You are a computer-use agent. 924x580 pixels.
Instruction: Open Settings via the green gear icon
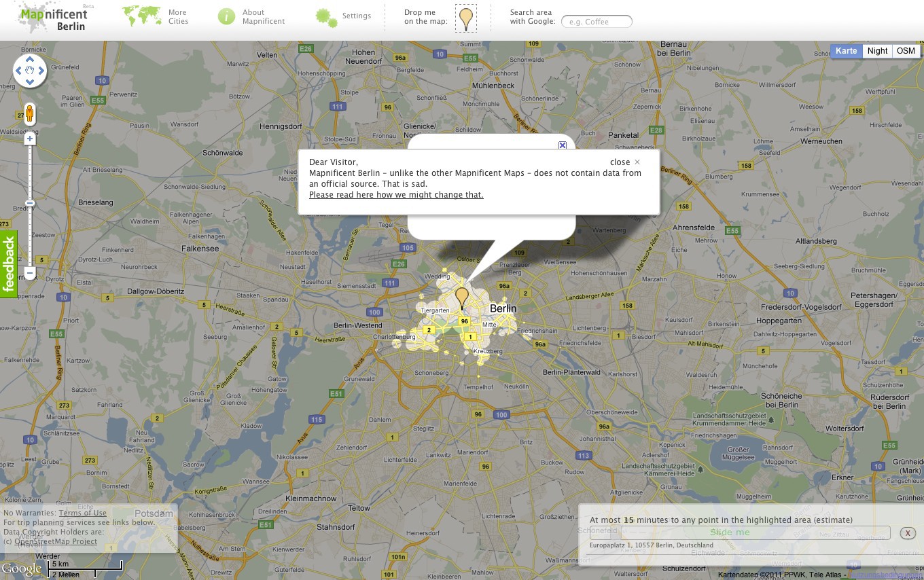click(327, 18)
